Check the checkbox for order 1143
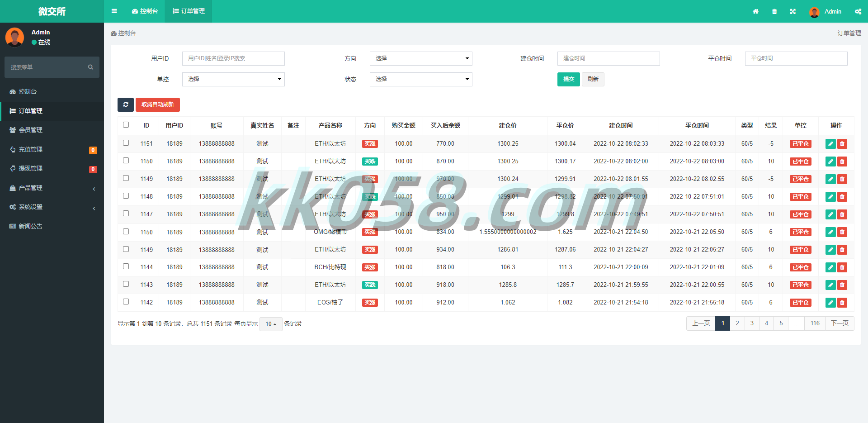 (126, 284)
